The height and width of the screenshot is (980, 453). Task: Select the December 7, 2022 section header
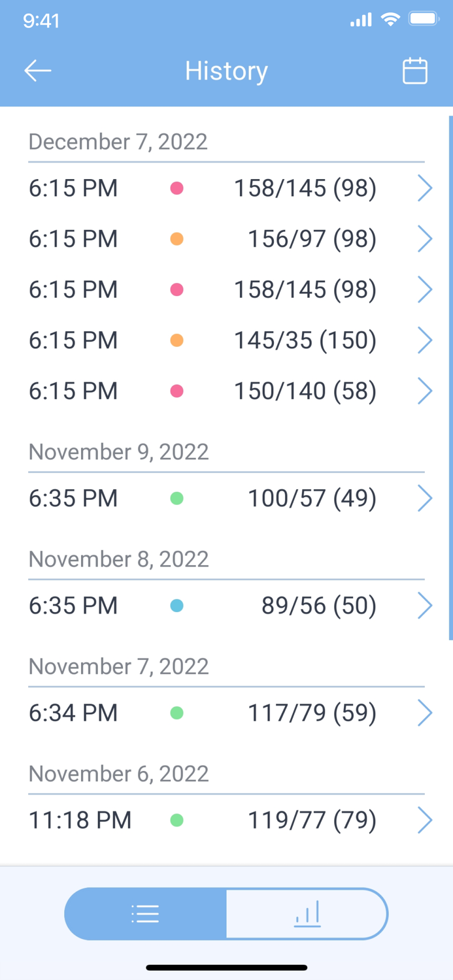(118, 142)
